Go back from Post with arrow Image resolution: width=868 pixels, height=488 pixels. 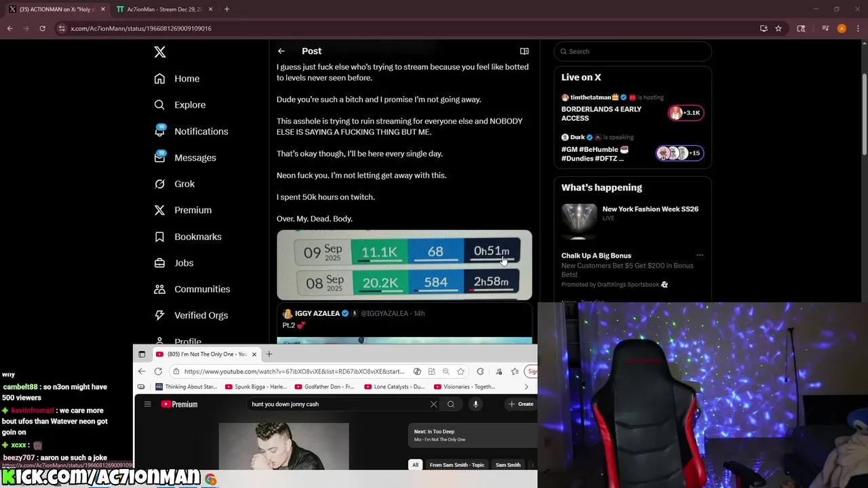tap(281, 51)
